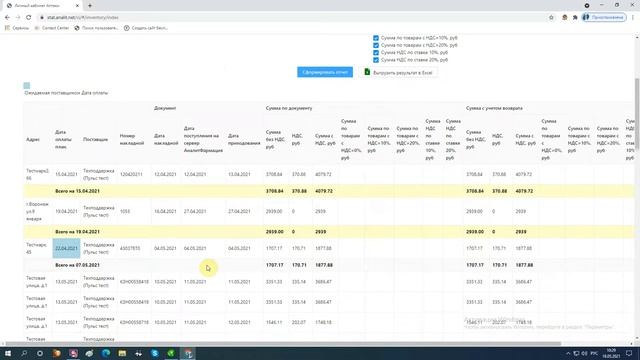The height and width of the screenshot is (360, 640).
Task: Click the Всего на 07.05.2021 total row label
Action: click(77, 265)
